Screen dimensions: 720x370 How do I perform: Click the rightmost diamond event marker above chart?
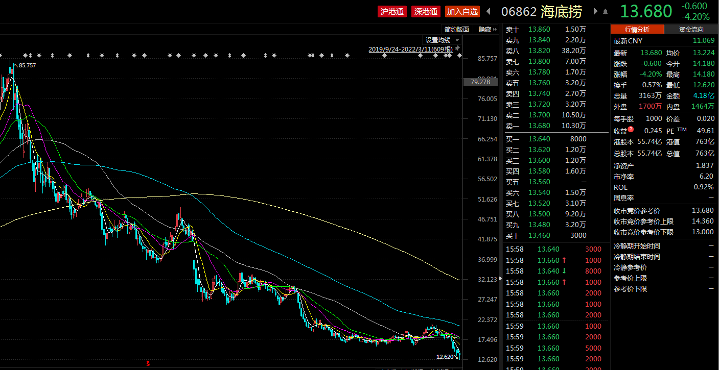[460, 56]
